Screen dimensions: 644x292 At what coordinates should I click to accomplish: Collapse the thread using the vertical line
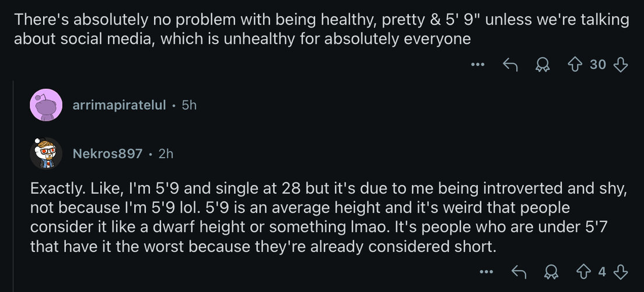coord(13,186)
